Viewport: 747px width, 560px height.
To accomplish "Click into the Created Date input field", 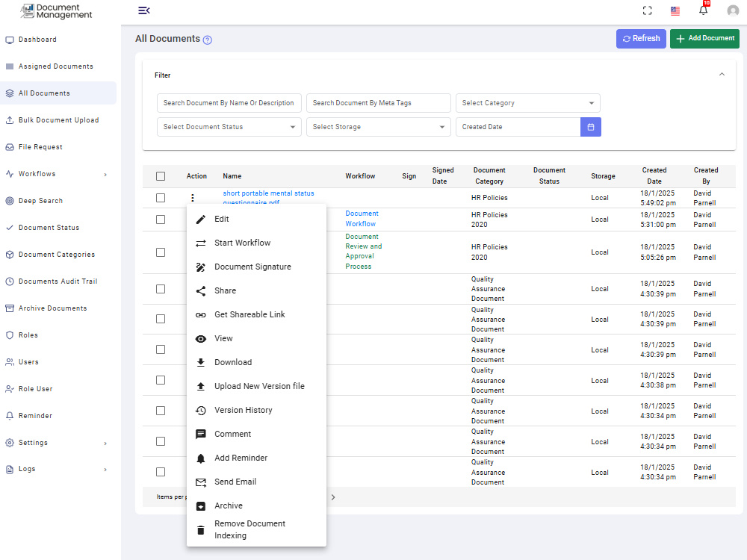I will point(518,127).
